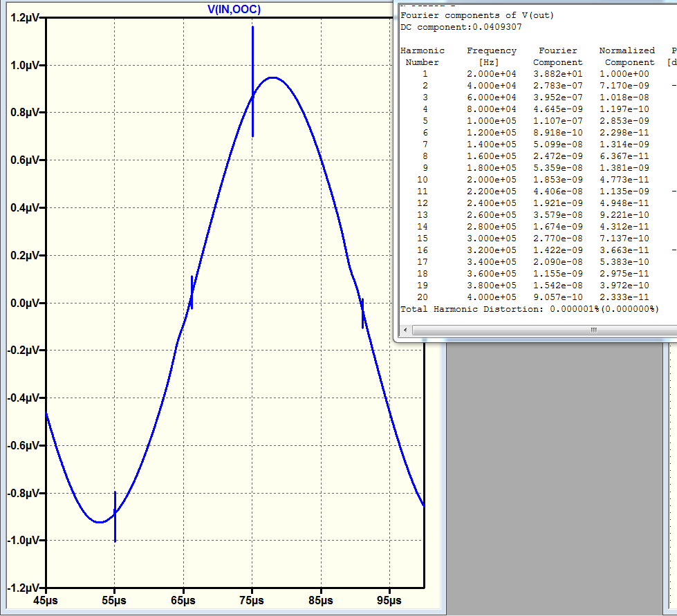Click the 'Total Harmonic Distortion' result line
677x616 pixels.
pyautogui.click(x=530, y=309)
